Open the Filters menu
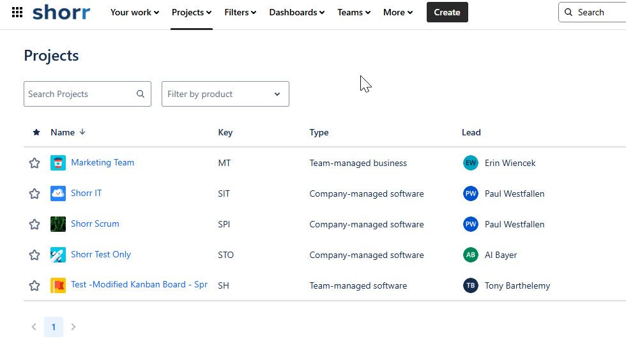 click(240, 12)
